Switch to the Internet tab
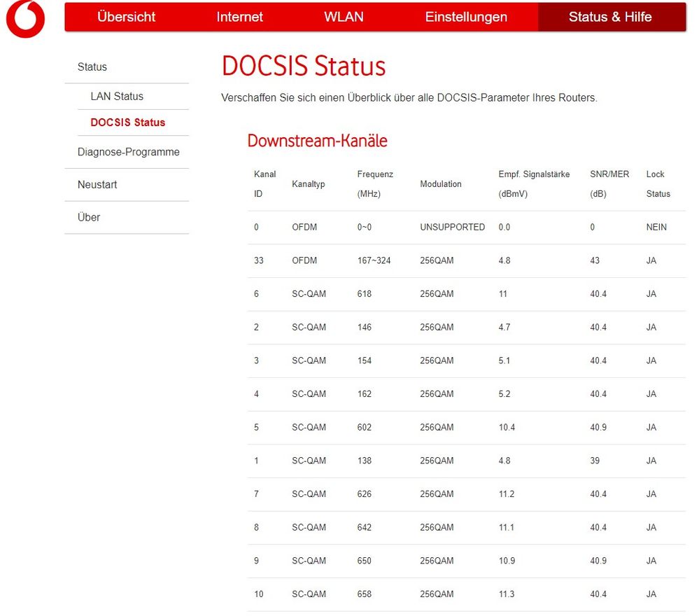 point(240,17)
